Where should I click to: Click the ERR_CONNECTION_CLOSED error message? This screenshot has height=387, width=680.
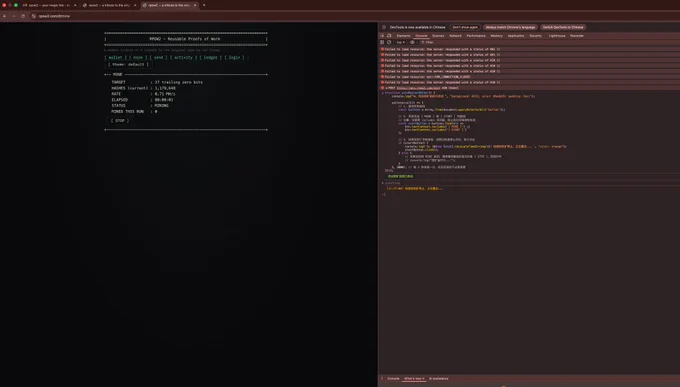pyautogui.click(x=427, y=77)
